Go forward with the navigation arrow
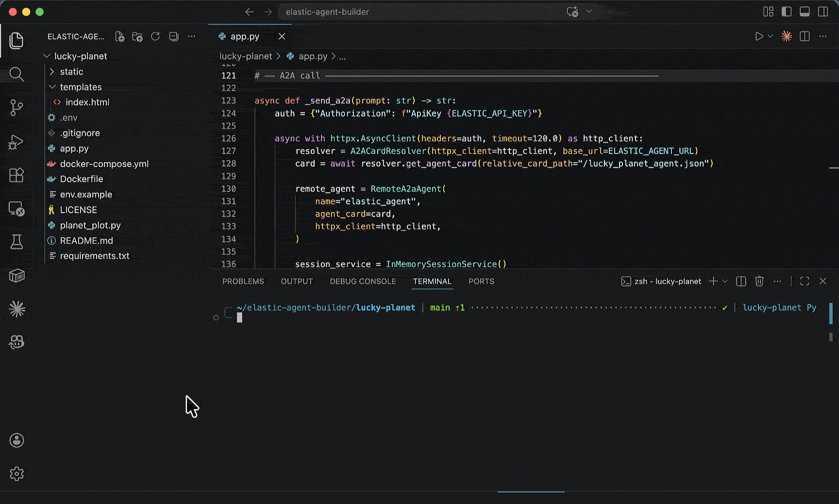Image resolution: width=839 pixels, height=504 pixels. pos(268,12)
